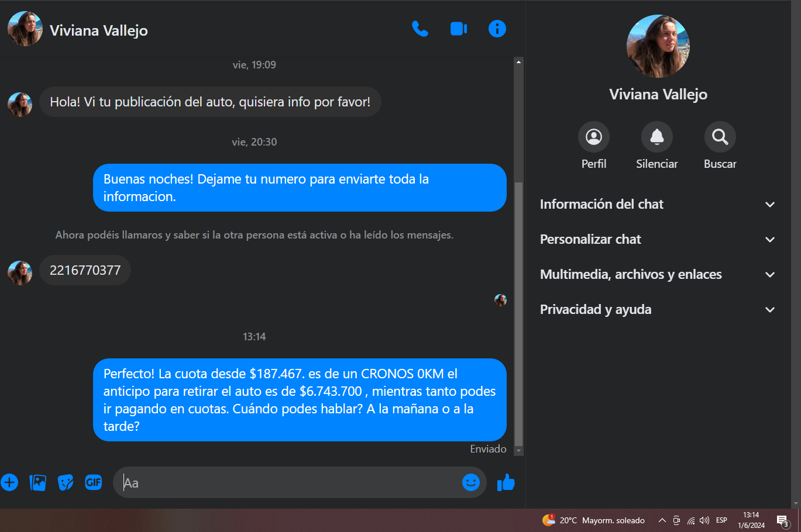Toggle the conversation info panel icon
The width and height of the screenshot is (801, 532).
tap(497, 29)
